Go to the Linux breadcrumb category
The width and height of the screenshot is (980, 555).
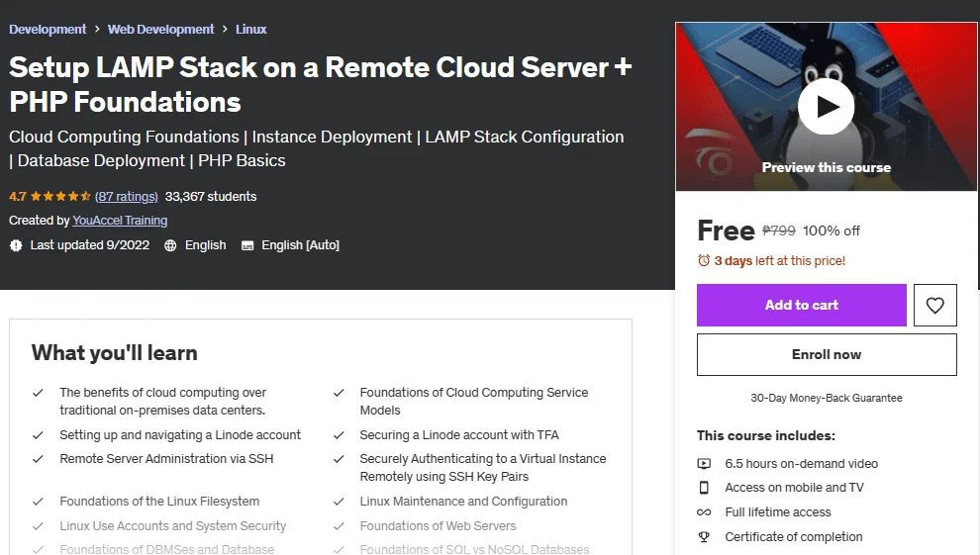click(251, 30)
